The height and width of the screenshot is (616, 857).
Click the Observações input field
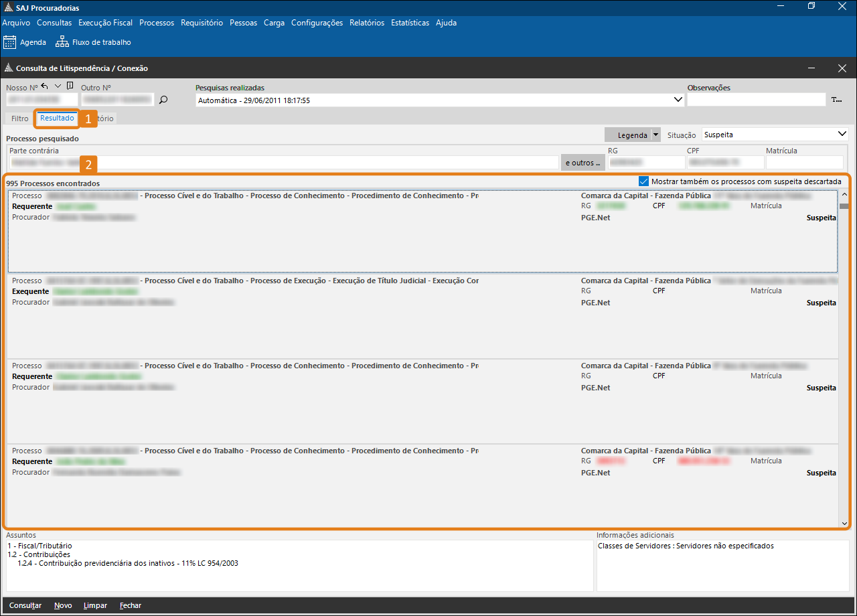click(757, 100)
